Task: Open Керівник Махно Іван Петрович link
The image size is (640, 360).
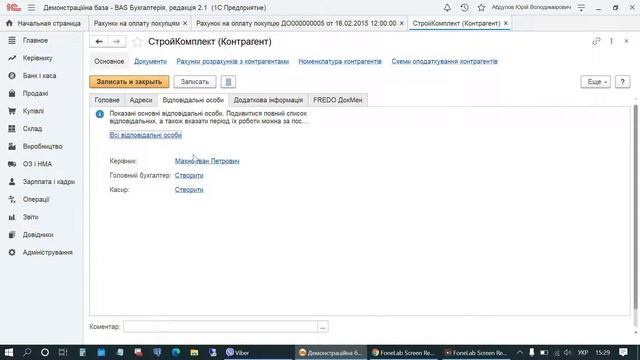Action: (x=207, y=161)
